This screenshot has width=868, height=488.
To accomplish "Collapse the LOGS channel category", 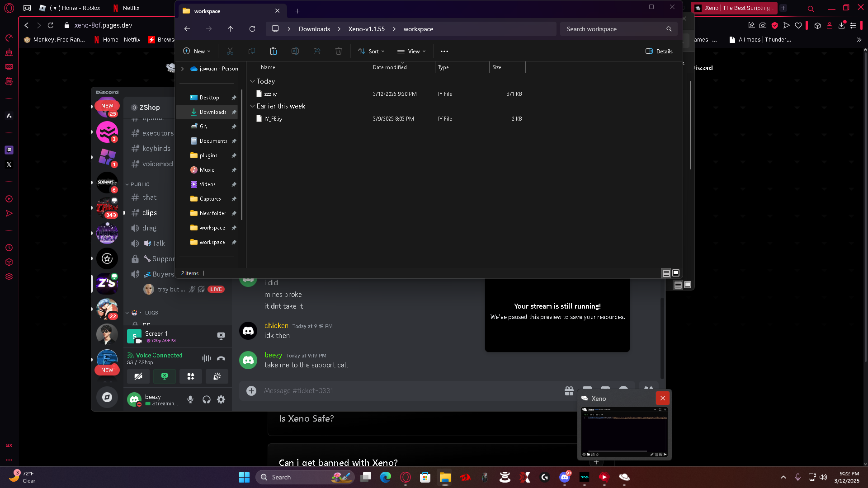I will coord(142,313).
